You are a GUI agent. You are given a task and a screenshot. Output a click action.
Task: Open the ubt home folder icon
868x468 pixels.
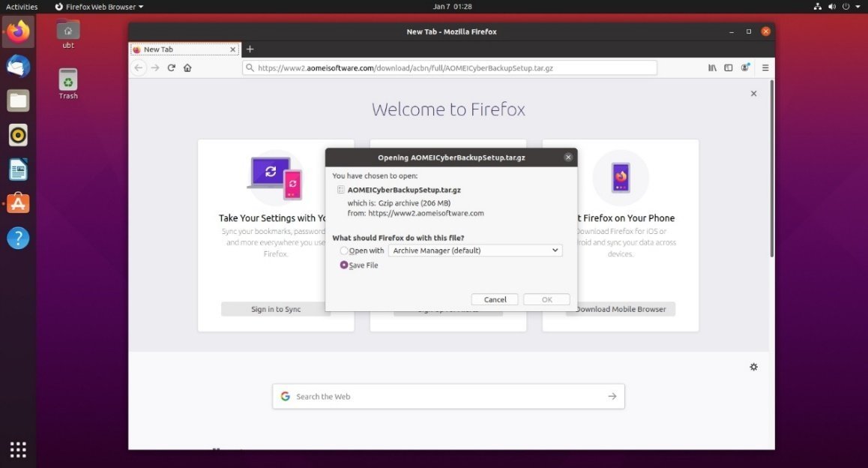coord(68,34)
